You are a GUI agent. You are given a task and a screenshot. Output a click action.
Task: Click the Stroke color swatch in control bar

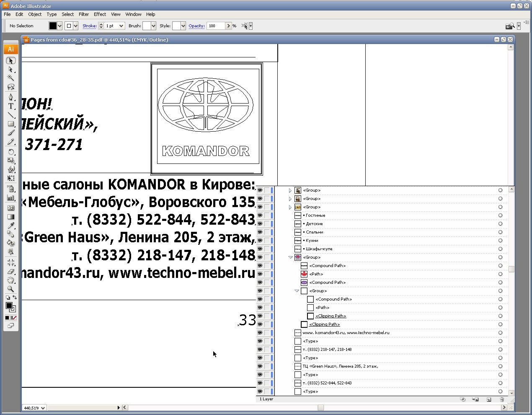coord(69,26)
